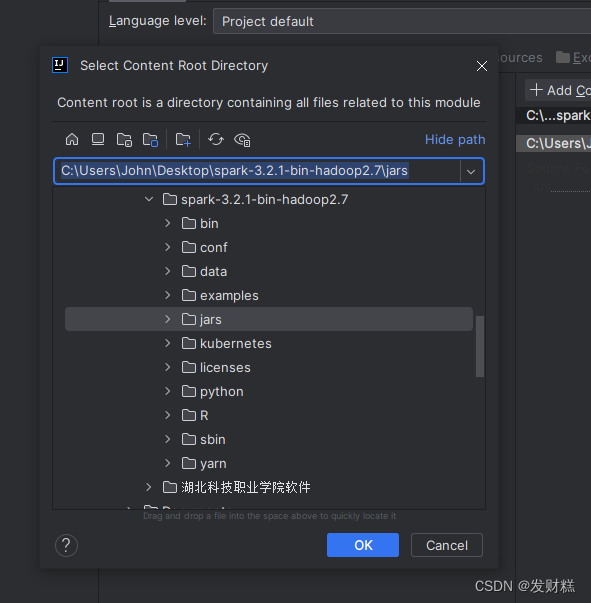Expand the conf folder
This screenshot has height=603, width=591.
pyautogui.click(x=167, y=247)
